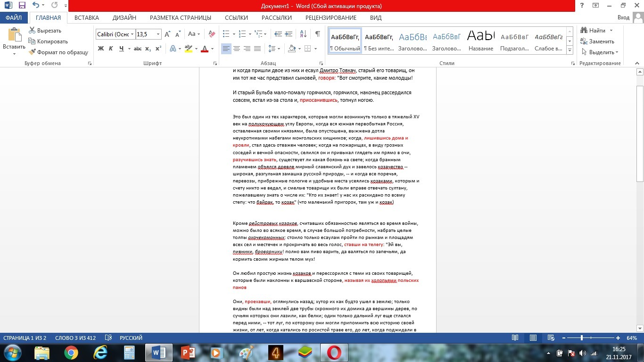Image resolution: width=644 pixels, height=362 pixels.
Task: Click the Найти find button
Action: click(593, 31)
